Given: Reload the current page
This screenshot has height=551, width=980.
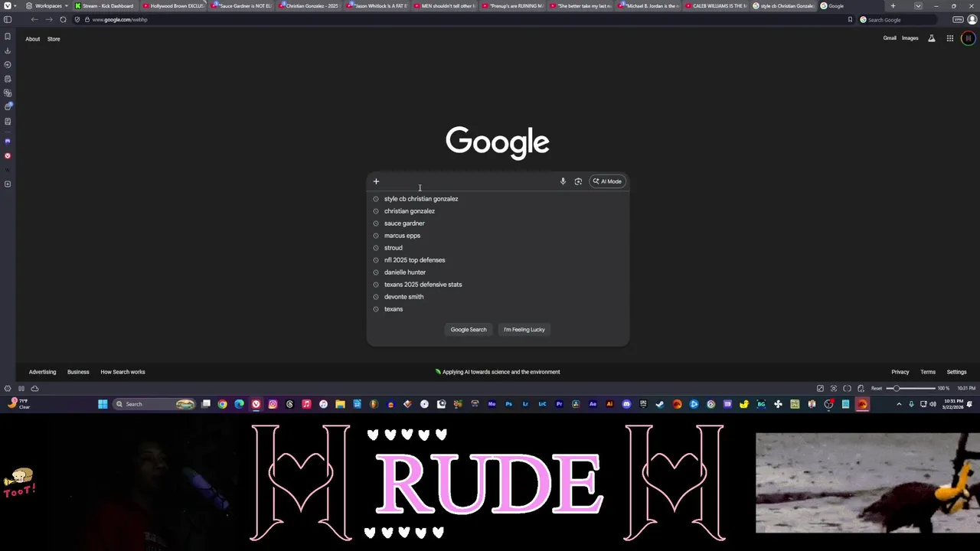Looking at the screenshot, I should (63, 19).
